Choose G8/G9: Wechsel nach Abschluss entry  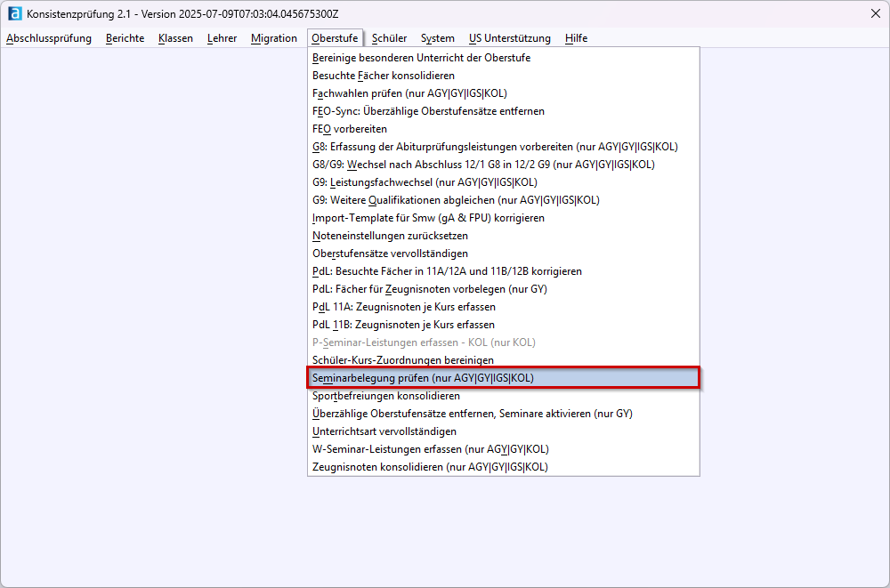[x=504, y=165]
